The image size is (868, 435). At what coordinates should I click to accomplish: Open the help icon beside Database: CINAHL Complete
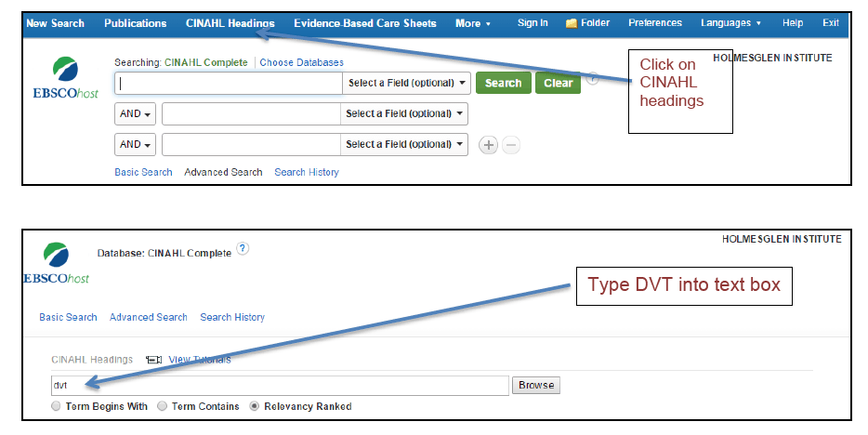coord(243,248)
